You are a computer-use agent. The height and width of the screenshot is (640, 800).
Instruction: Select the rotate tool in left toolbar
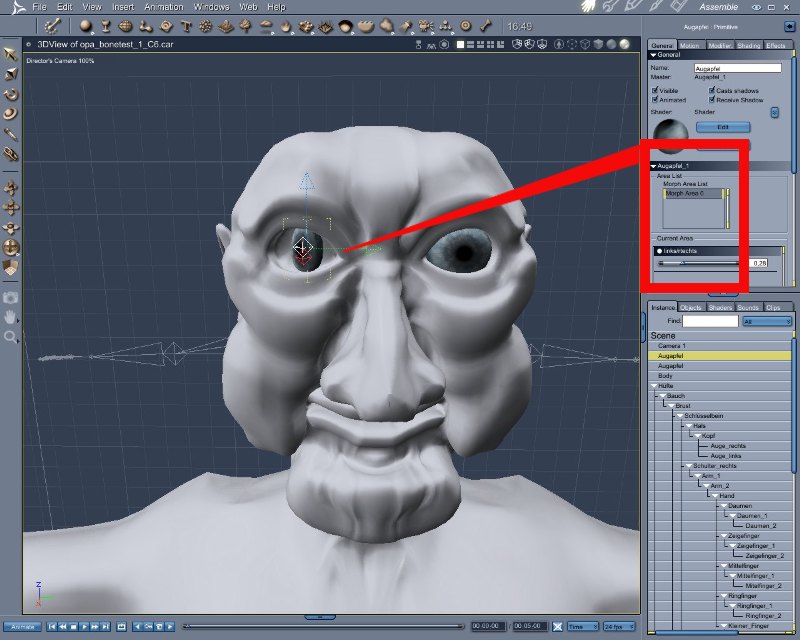point(10,94)
